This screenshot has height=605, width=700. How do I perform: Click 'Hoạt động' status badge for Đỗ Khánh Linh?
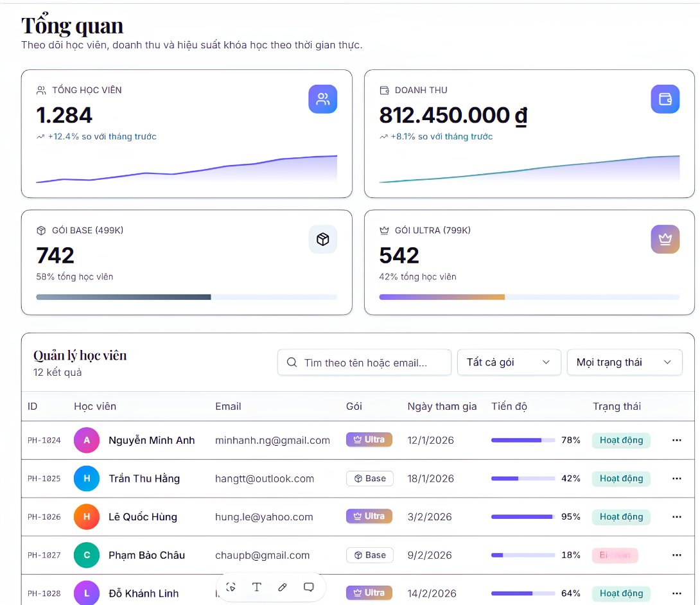[621, 593]
